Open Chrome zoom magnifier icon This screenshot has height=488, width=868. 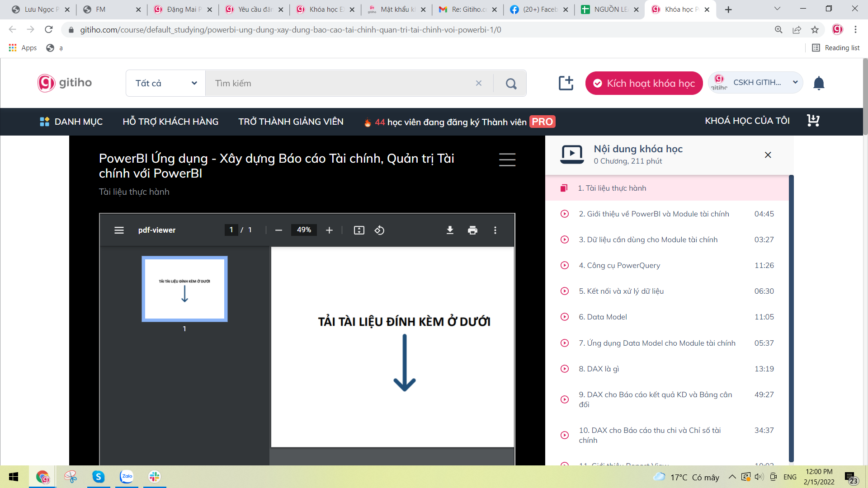click(778, 30)
